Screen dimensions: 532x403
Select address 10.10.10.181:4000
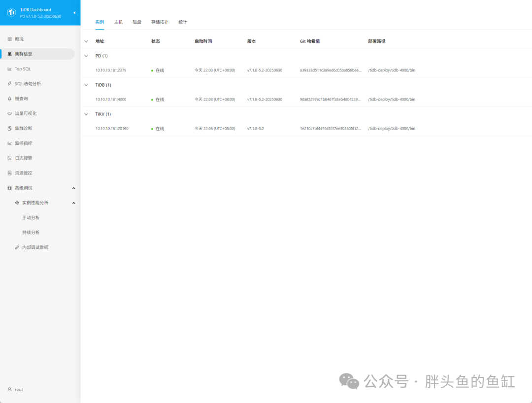point(111,100)
